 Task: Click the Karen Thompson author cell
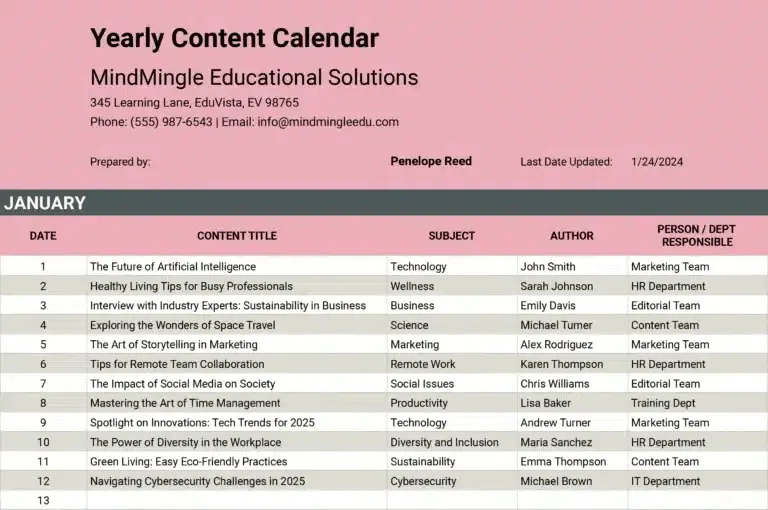pos(573,364)
